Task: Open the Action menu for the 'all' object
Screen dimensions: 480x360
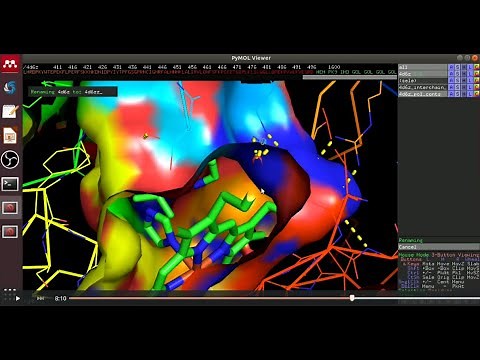Action: tap(451, 67)
